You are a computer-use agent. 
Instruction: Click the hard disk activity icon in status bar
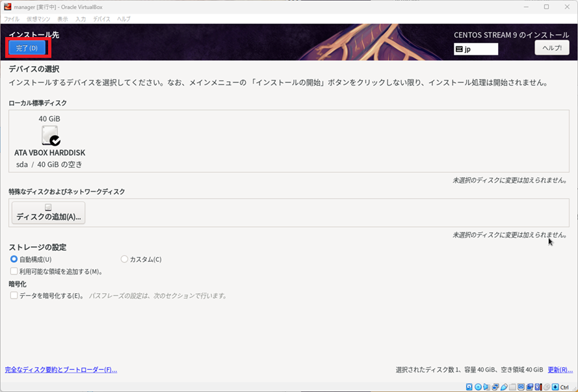tap(469, 387)
